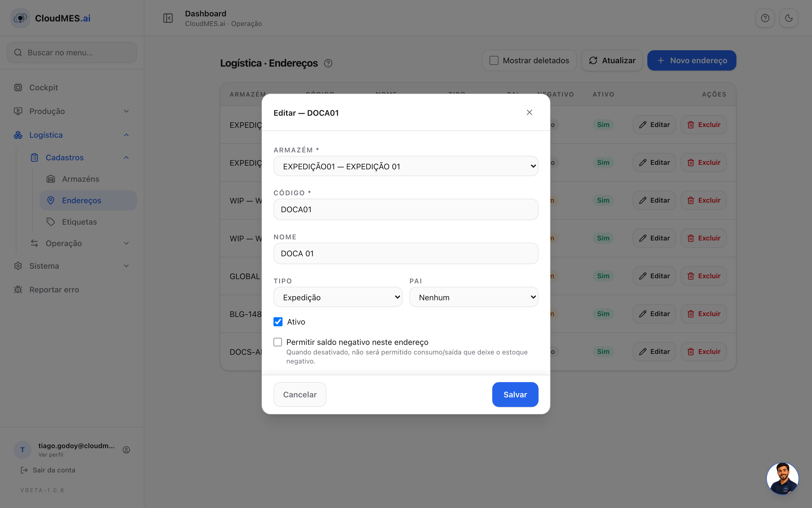Click Editar in the BLG-148 row
812x508 pixels.
[x=654, y=314]
